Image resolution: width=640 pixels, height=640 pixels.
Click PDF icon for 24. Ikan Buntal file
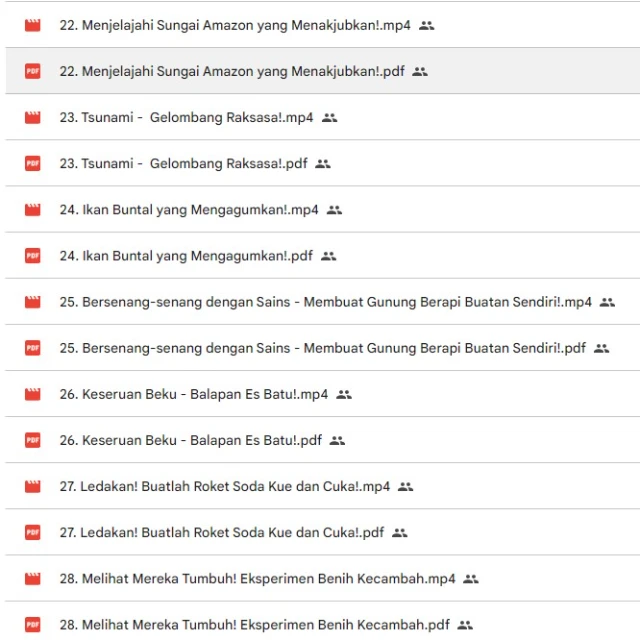[33, 256]
